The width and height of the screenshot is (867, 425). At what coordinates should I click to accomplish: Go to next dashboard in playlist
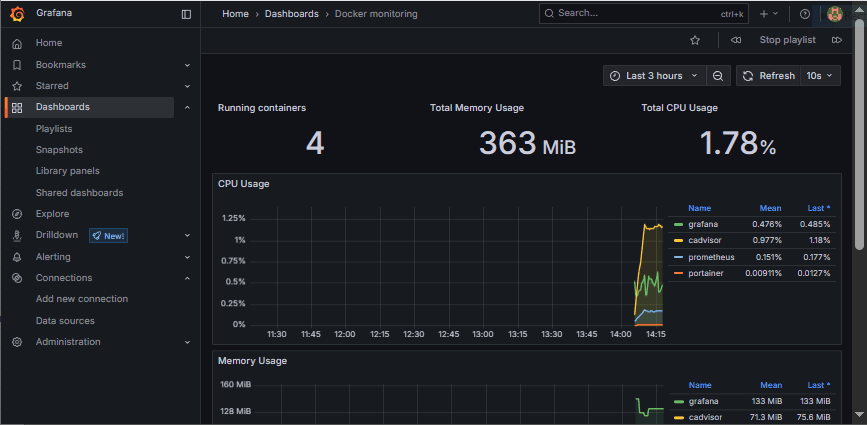click(x=837, y=40)
